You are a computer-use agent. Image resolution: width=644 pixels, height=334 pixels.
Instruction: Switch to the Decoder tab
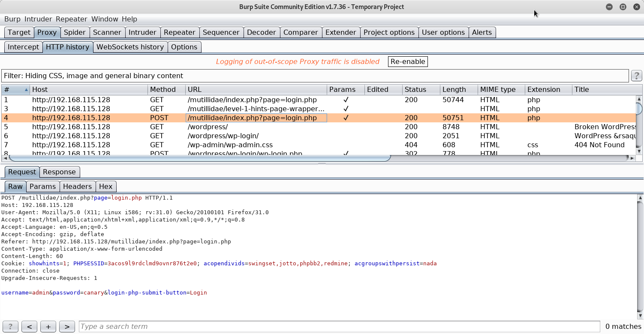click(262, 33)
